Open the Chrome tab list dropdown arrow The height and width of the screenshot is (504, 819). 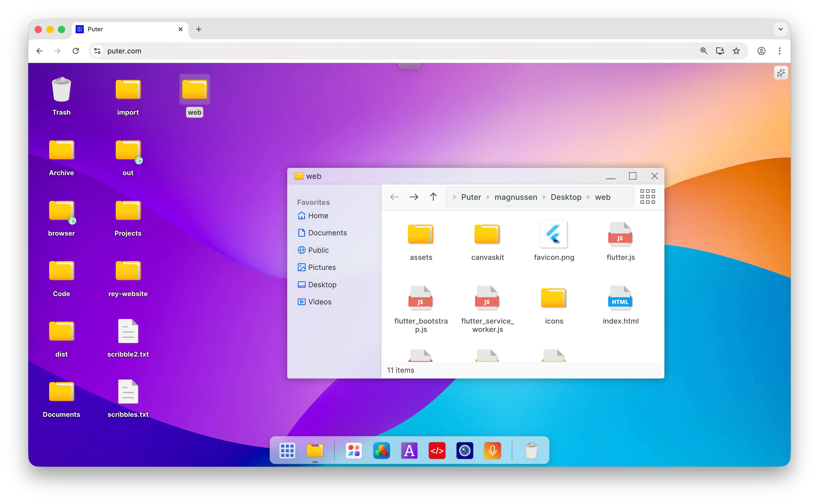[x=780, y=29]
